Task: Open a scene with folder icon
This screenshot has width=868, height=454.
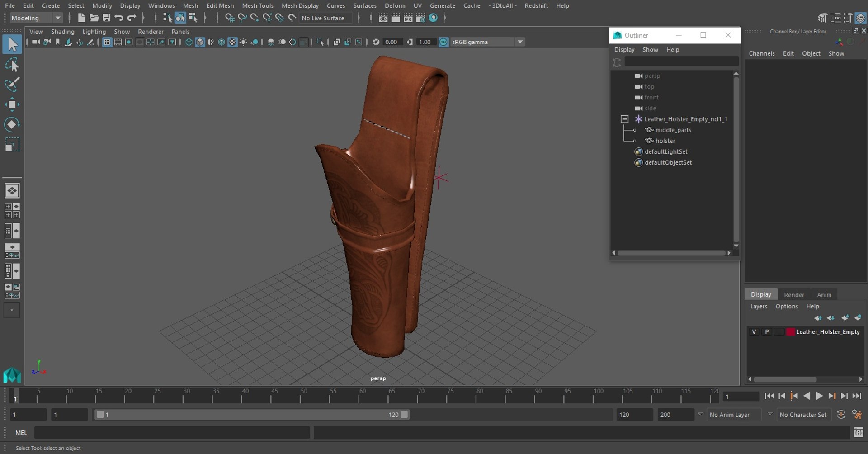Action: (94, 18)
